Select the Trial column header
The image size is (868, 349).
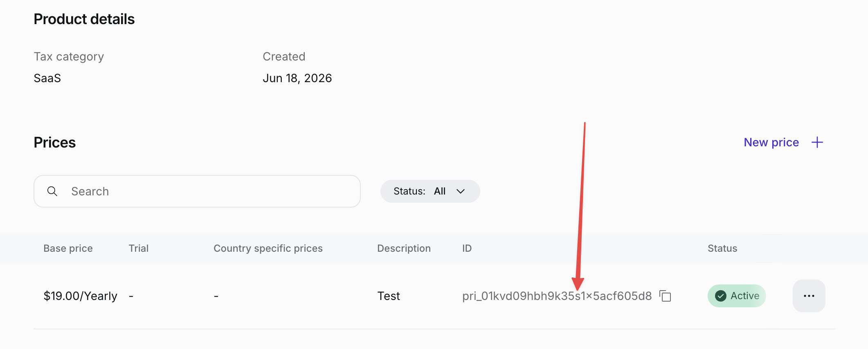pyautogui.click(x=139, y=248)
